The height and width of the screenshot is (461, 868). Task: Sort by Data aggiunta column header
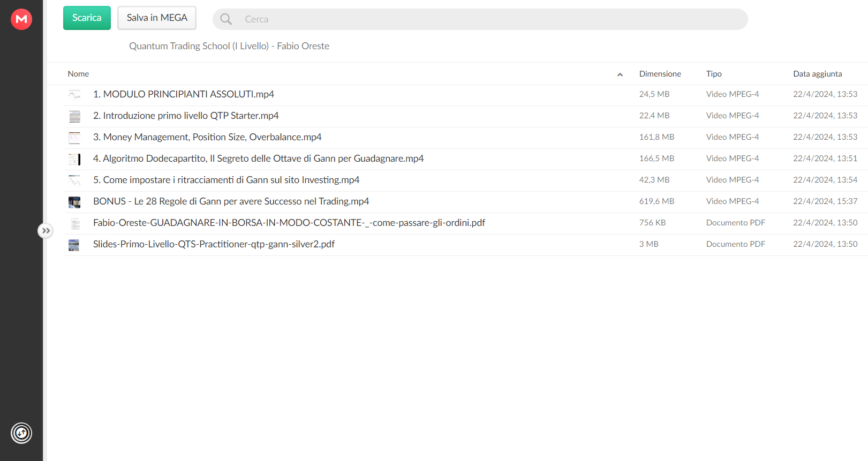818,74
